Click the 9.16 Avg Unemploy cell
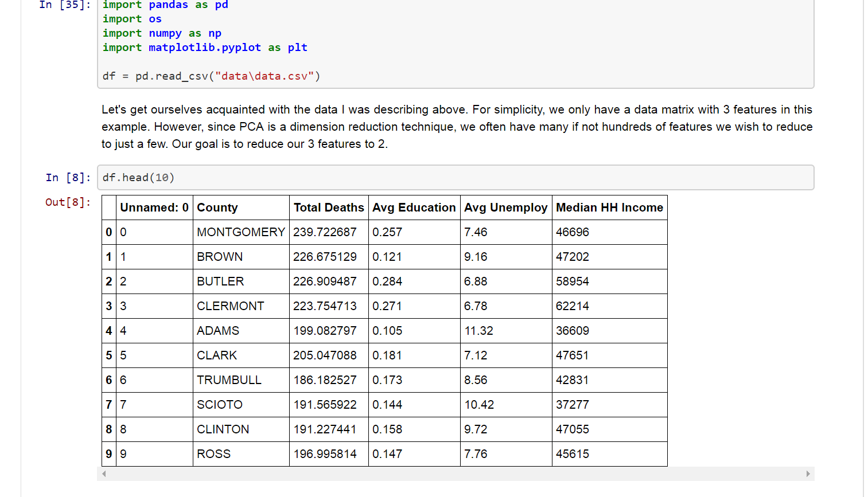This screenshot has width=868, height=497. [506, 257]
